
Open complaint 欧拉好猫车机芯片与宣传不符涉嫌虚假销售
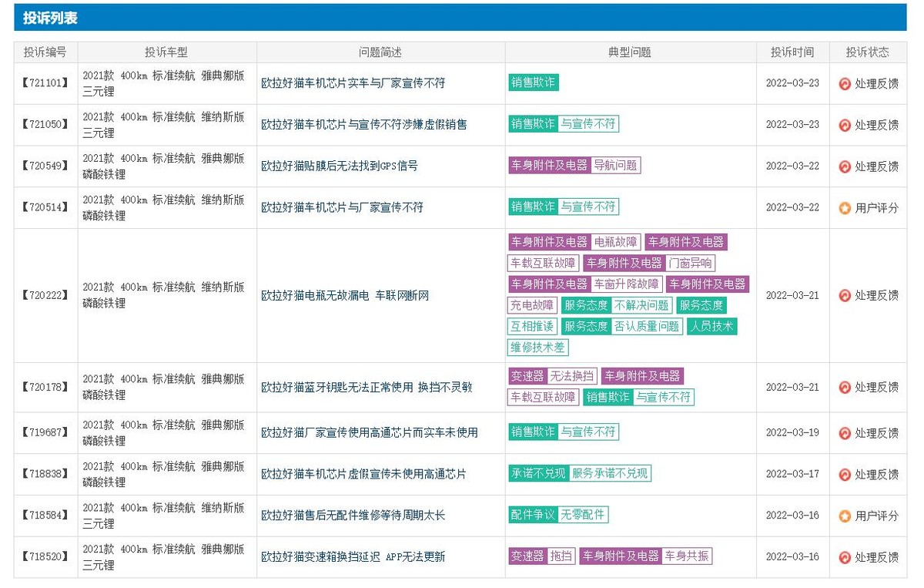(363, 124)
